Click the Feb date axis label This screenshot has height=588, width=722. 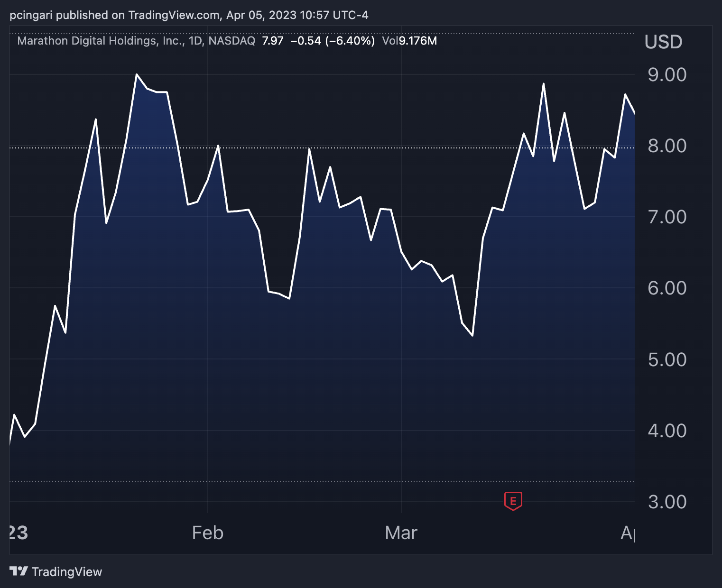click(x=208, y=533)
